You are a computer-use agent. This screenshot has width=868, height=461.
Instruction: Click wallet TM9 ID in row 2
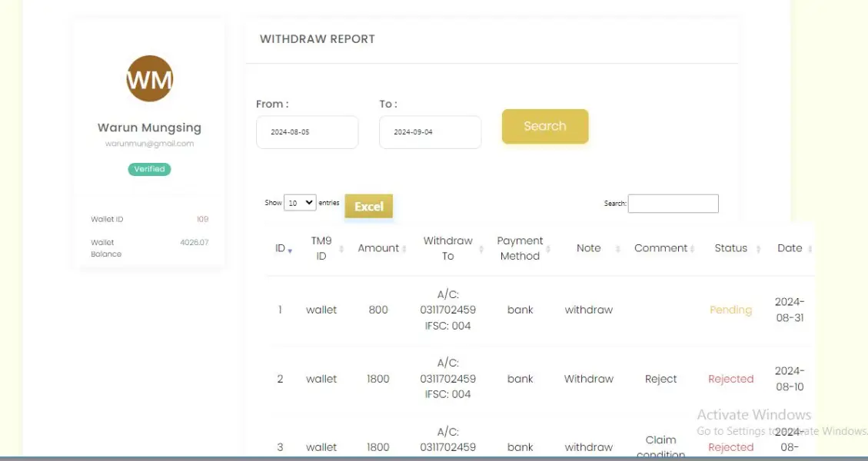[x=321, y=379]
